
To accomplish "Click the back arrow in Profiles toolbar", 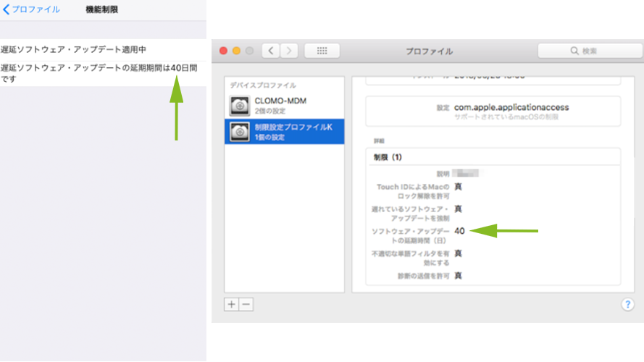I will (271, 51).
